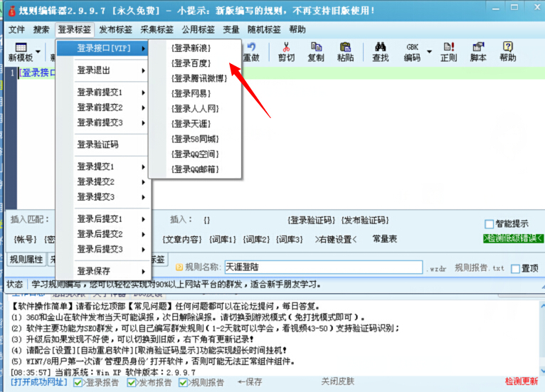Toggle the 置顶 checkbox
The height and width of the screenshot is (392, 545).
coord(515,268)
